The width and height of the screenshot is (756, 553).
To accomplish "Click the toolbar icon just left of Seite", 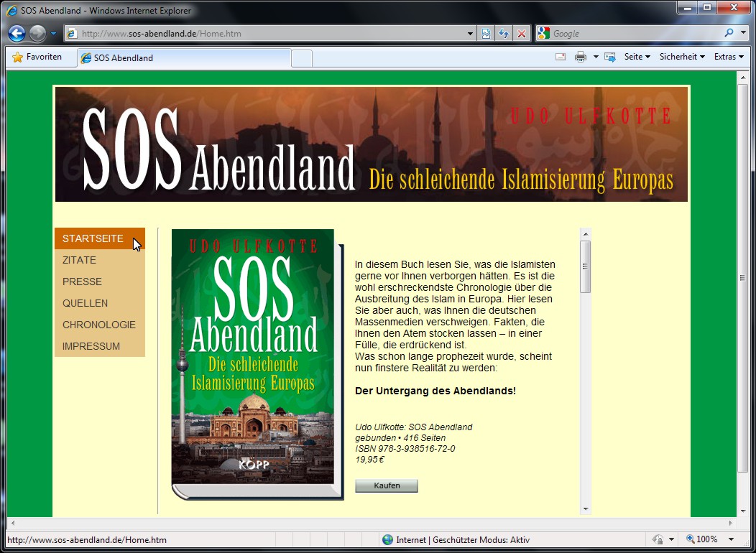I will [610, 57].
